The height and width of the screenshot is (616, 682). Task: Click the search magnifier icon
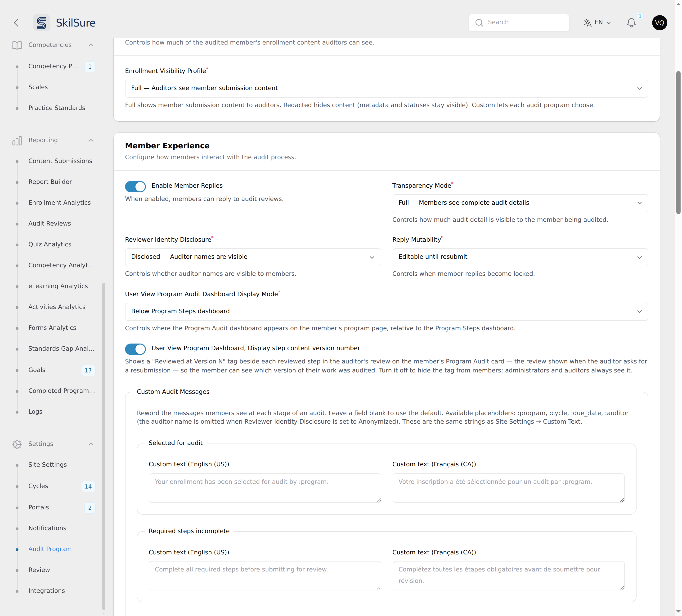pos(479,23)
